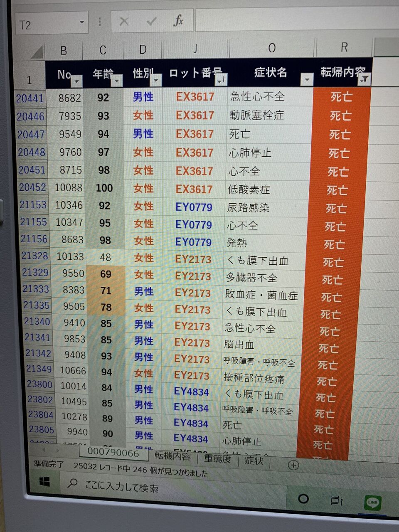
Task: Select column O header
Action: (272, 48)
